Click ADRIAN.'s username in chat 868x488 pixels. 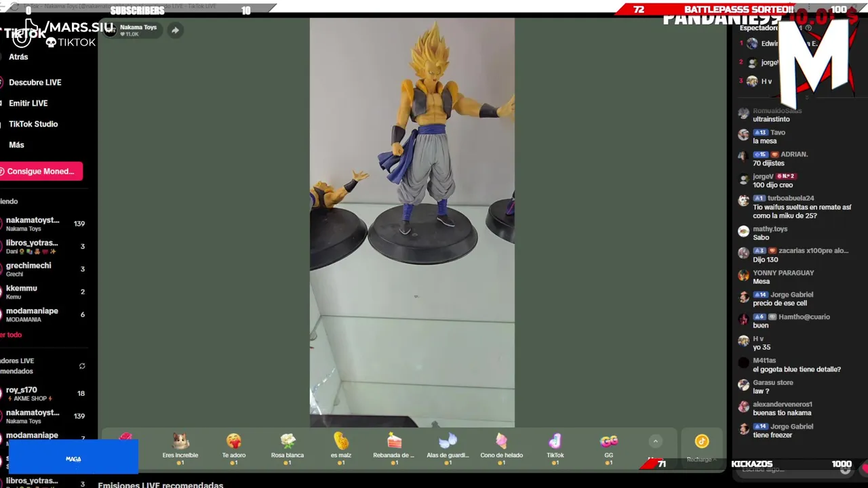[794, 155]
